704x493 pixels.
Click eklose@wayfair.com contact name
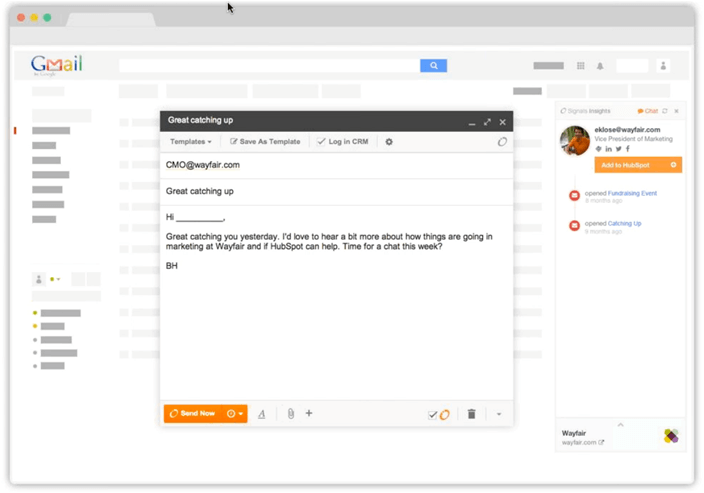627,130
